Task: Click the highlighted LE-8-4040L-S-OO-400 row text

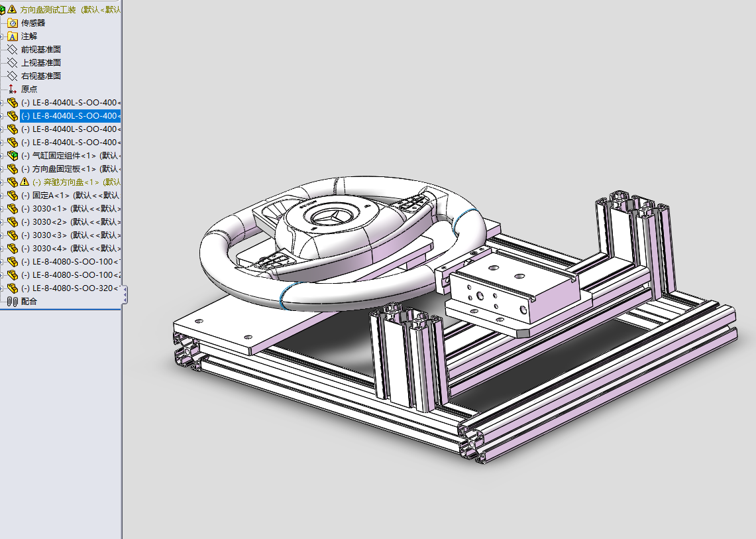Action: click(70, 116)
